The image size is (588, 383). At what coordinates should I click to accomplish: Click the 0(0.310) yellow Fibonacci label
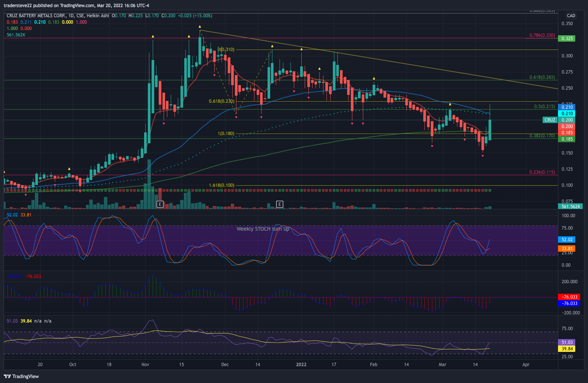(x=226, y=50)
